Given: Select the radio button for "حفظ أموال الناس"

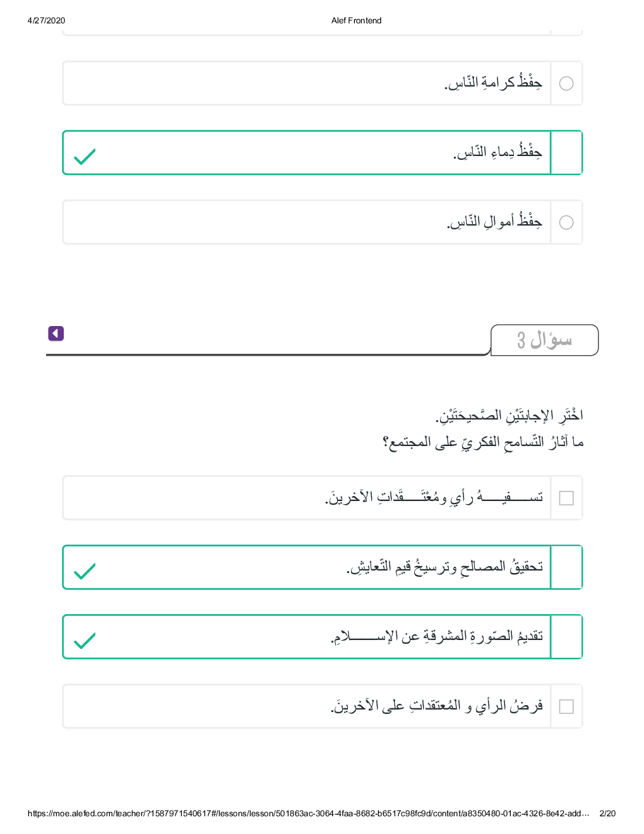Looking at the screenshot, I should coord(566,222).
